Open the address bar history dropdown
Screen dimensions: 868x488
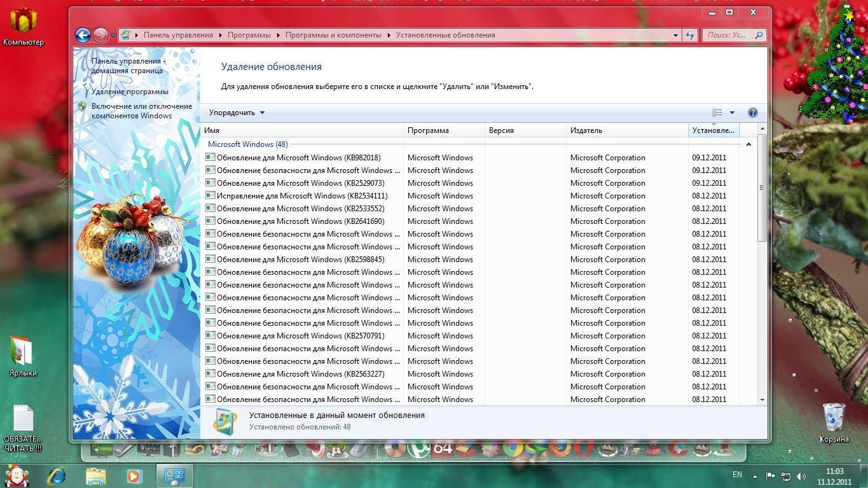click(675, 35)
